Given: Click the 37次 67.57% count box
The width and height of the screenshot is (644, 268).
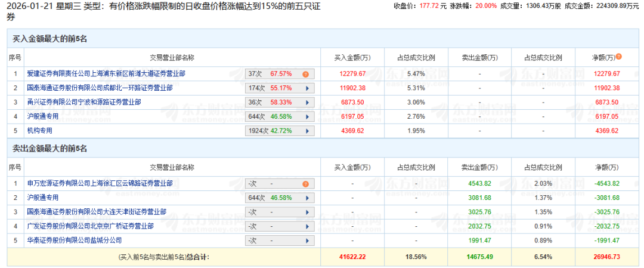Looking at the screenshot, I should [x=271, y=74].
